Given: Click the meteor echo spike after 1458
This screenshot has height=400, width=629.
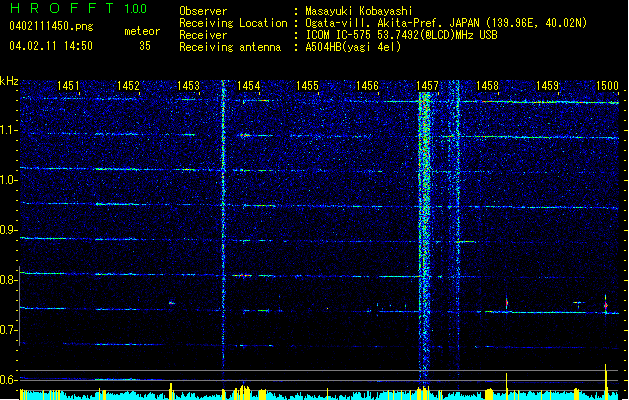Looking at the screenshot, I should 507,302.
